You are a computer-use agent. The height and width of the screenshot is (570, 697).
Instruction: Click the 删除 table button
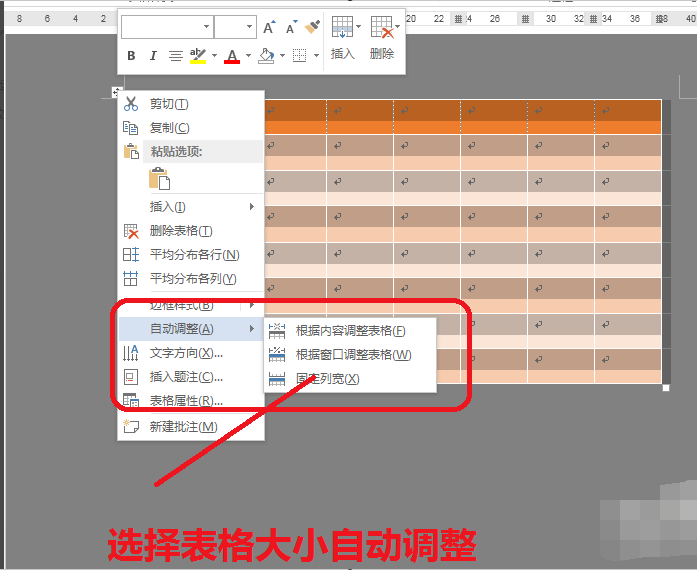382,38
